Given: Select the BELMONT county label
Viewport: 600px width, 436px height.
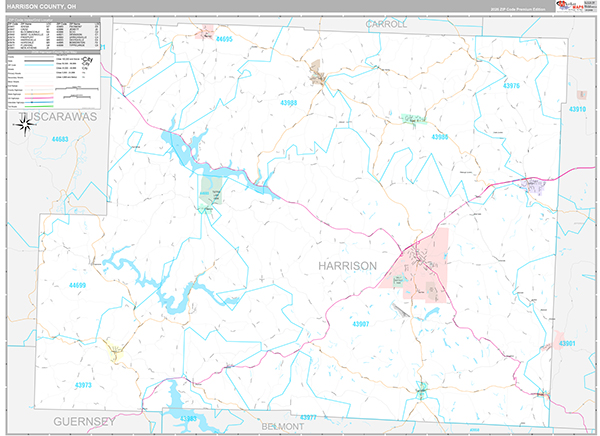Looking at the screenshot, I should (x=283, y=426).
